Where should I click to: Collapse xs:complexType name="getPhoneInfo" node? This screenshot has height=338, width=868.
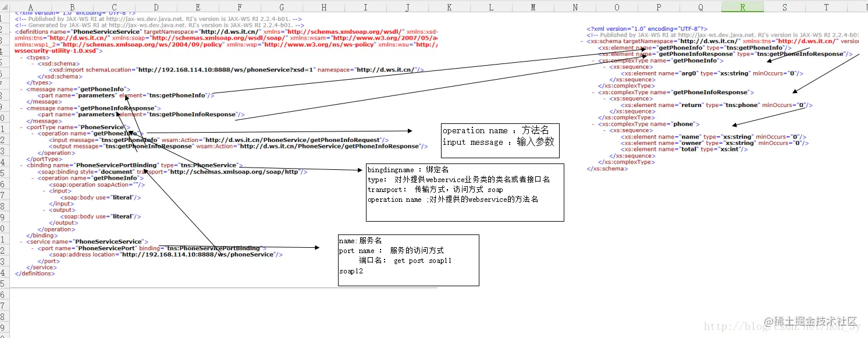[593, 61]
